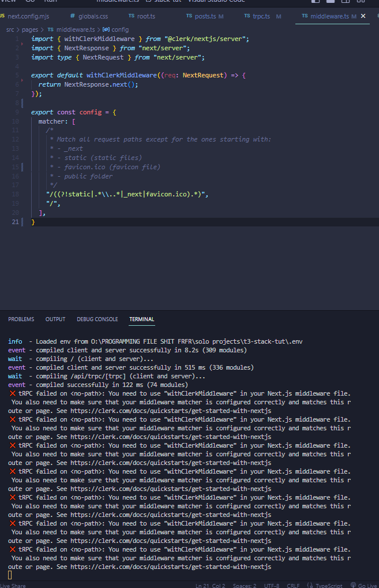Click the Ln 21, Col 2 position indicator

pyautogui.click(x=211, y=585)
